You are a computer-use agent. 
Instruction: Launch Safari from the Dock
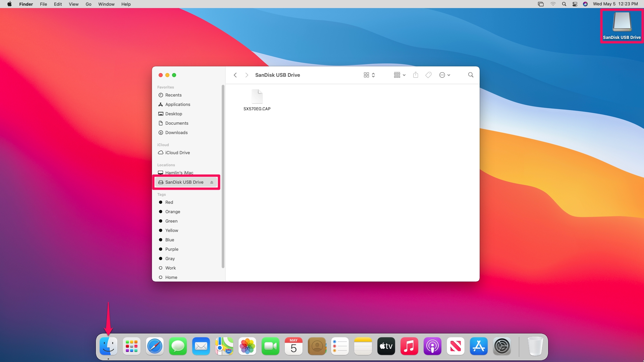(x=155, y=346)
